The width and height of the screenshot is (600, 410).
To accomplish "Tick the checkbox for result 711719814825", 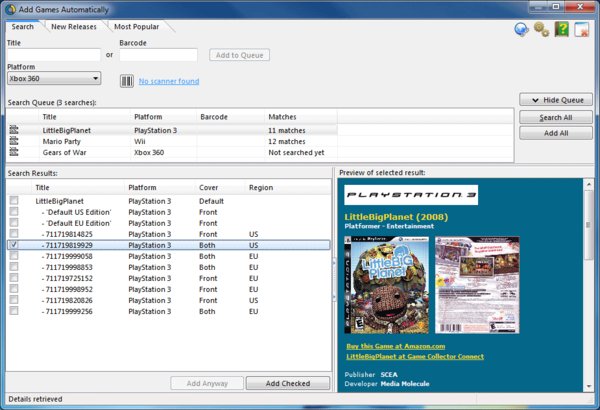I will [14, 233].
